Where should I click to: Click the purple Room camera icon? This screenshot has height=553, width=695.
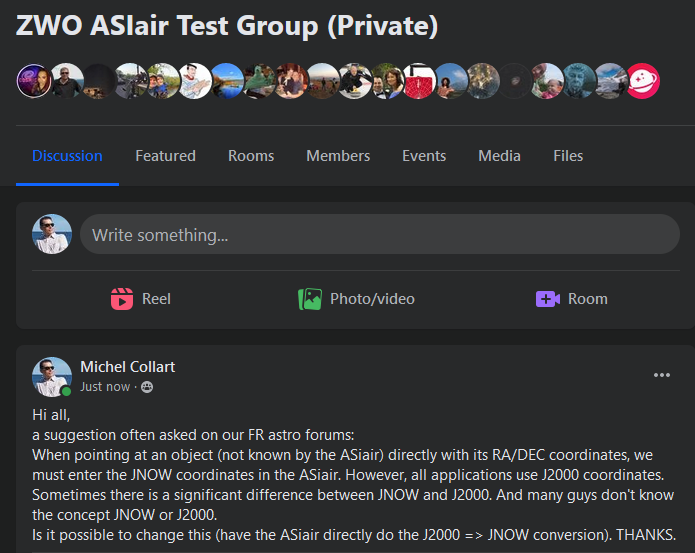547,299
